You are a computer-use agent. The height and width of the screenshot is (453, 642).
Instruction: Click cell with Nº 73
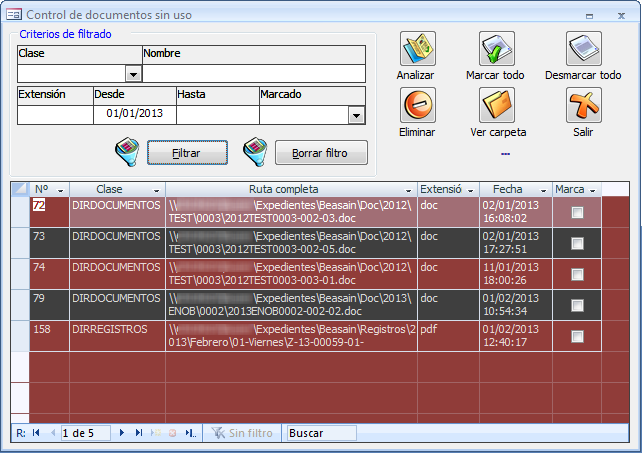tap(49, 243)
